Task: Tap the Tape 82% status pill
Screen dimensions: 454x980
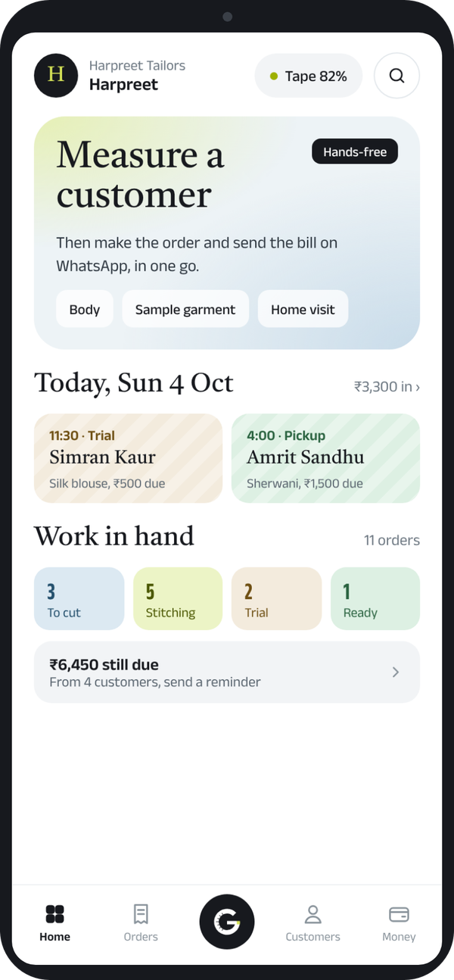Action: point(309,76)
